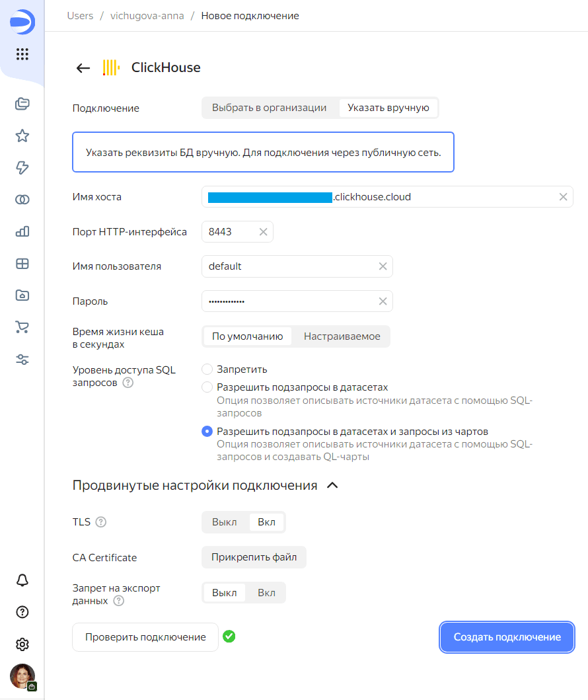Clear the password field
The image size is (588, 700).
(383, 301)
